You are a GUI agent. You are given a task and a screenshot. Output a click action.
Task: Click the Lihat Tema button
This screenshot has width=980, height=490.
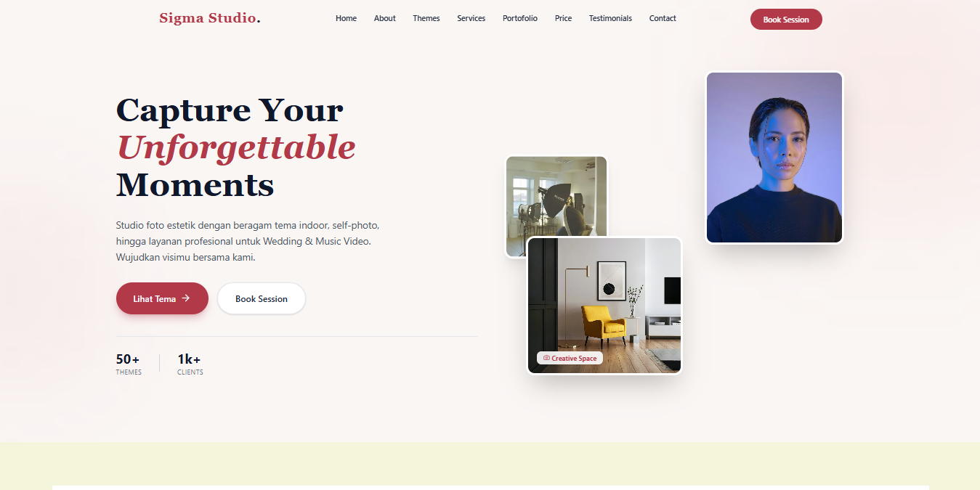coord(162,298)
